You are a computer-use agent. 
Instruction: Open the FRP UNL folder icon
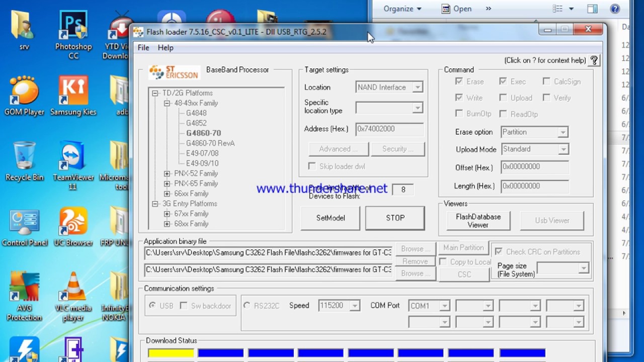click(116, 227)
